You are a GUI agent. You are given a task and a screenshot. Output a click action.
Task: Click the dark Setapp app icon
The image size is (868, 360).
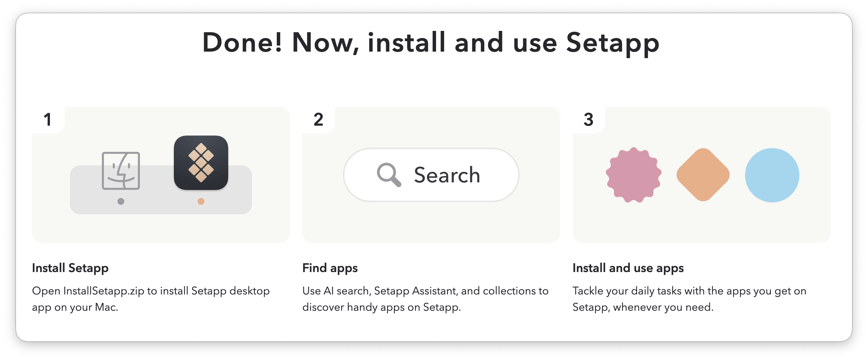pyautogui.click(x=201, y=162)
